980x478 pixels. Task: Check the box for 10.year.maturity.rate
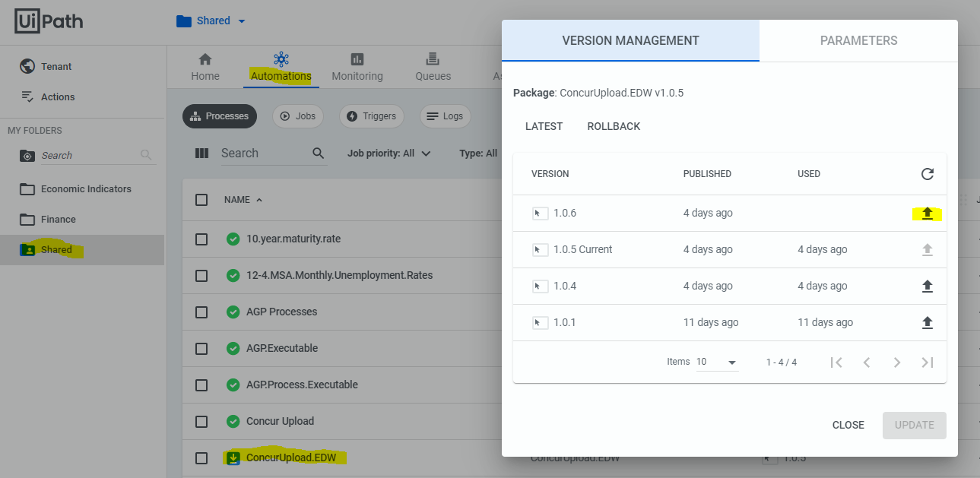click(x=201, y=239)
